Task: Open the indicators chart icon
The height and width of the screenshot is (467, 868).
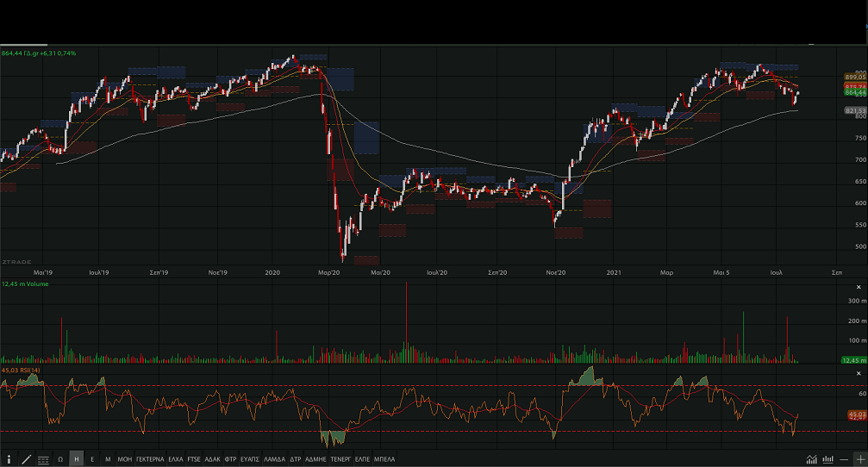Action: tap(811, 459)
